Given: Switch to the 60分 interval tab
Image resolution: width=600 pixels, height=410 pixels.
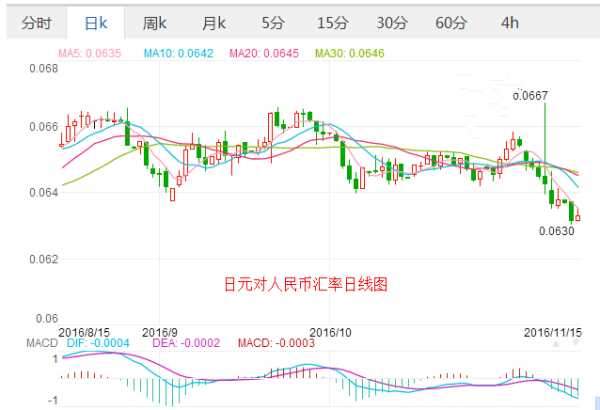Looking at the screenshot, I should [451, 23].
